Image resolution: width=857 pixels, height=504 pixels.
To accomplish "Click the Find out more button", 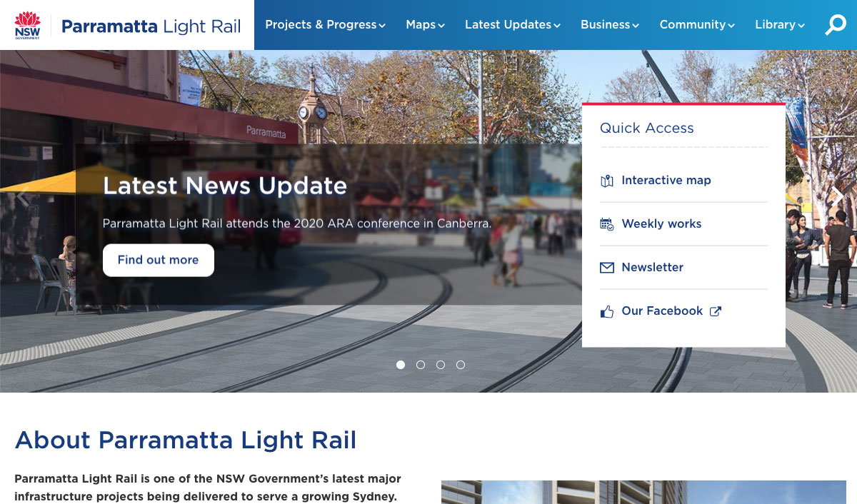I will (x=159, y=260).
